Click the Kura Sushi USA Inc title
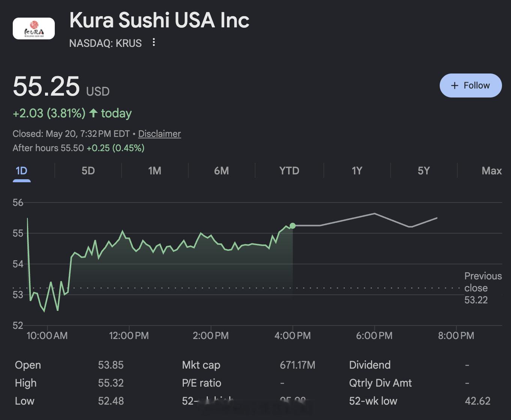511x420 pixels. pyautogui.click(x=159, y=20)
